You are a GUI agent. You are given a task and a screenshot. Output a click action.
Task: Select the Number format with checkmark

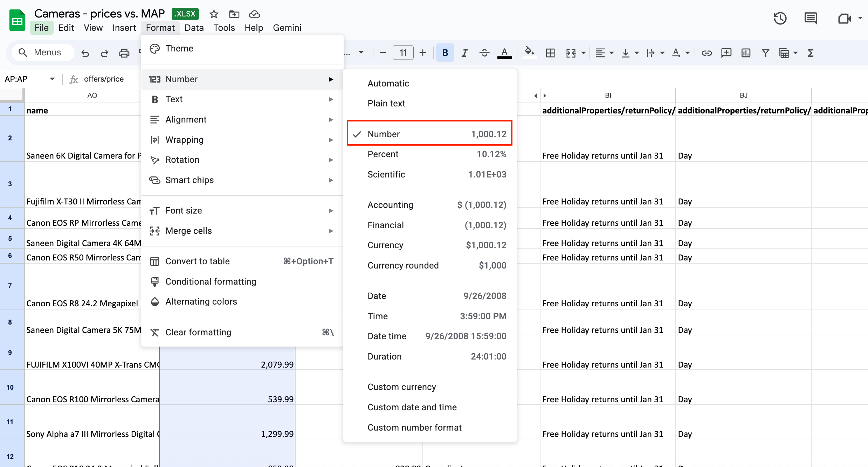point(430,134)
